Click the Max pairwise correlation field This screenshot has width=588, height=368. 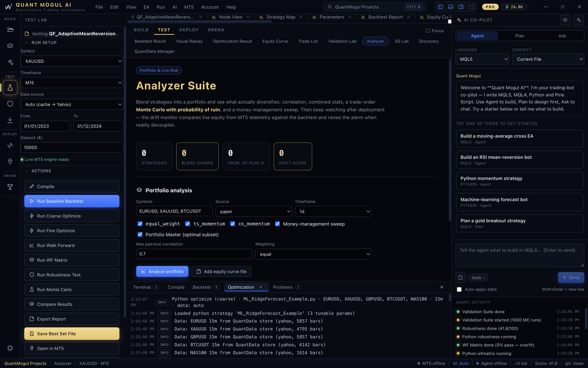(194, 254)
